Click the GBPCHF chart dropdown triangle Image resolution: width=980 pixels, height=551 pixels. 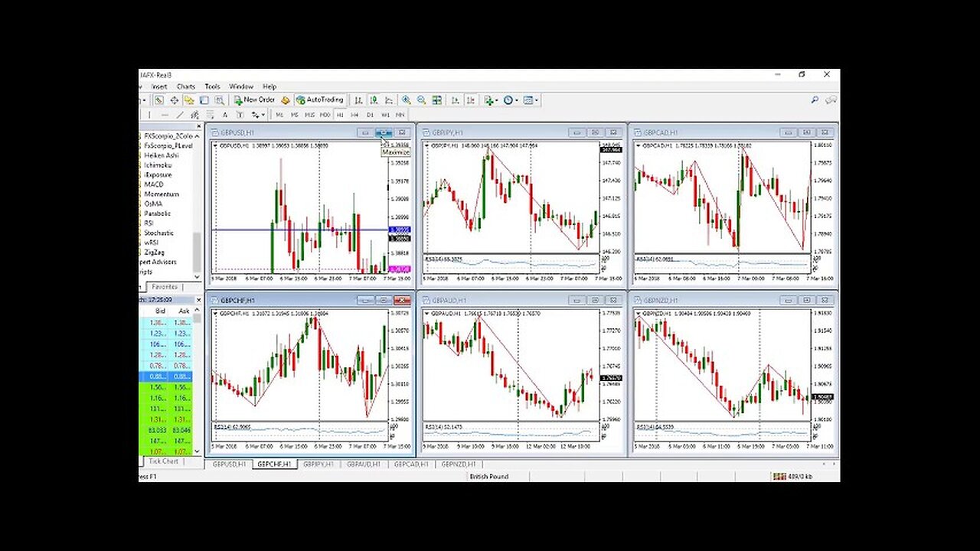217,313
